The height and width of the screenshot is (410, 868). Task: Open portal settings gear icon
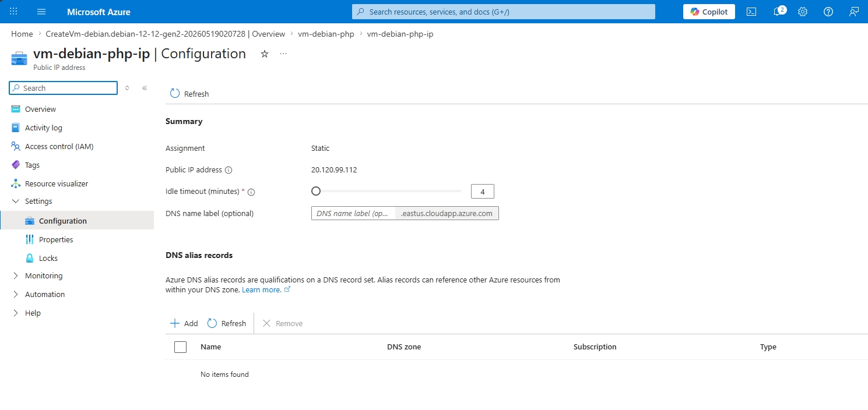[x=803, y=12]
